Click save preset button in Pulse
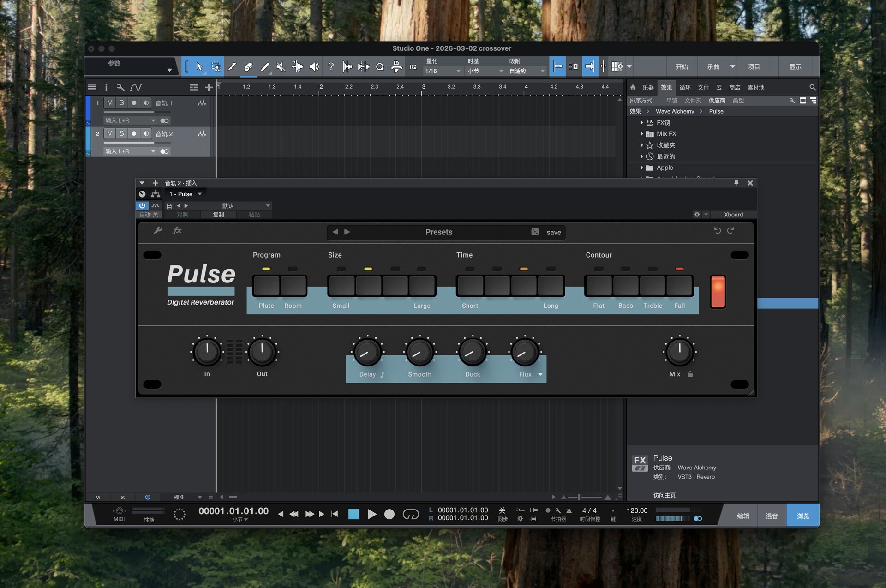The height and width of the screenshot is (588, 886). [x=553, y=232]
